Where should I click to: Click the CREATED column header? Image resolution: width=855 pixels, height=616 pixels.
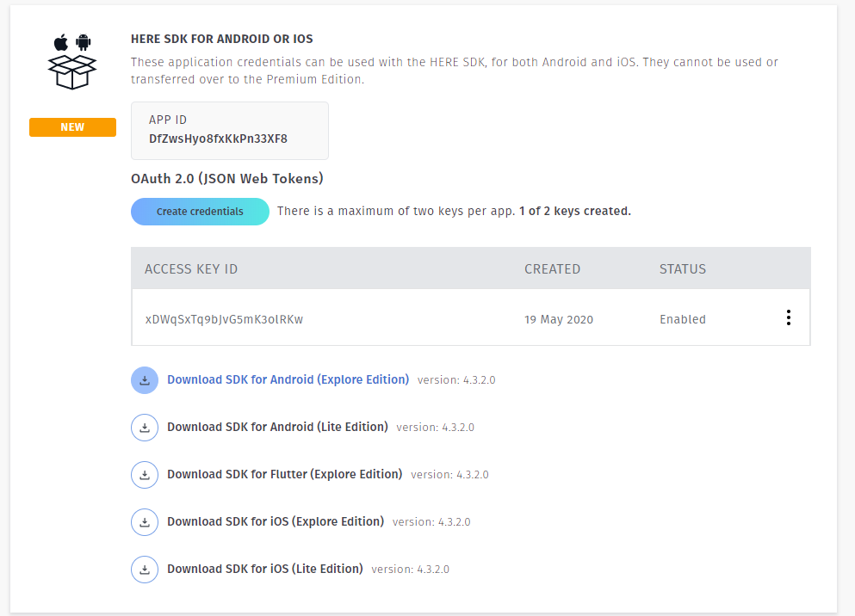(x=553, y=269)
